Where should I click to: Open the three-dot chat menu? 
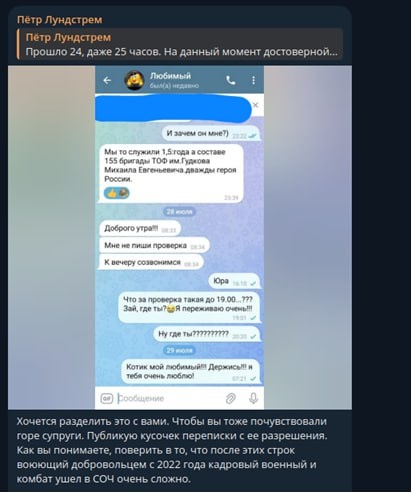253,80
